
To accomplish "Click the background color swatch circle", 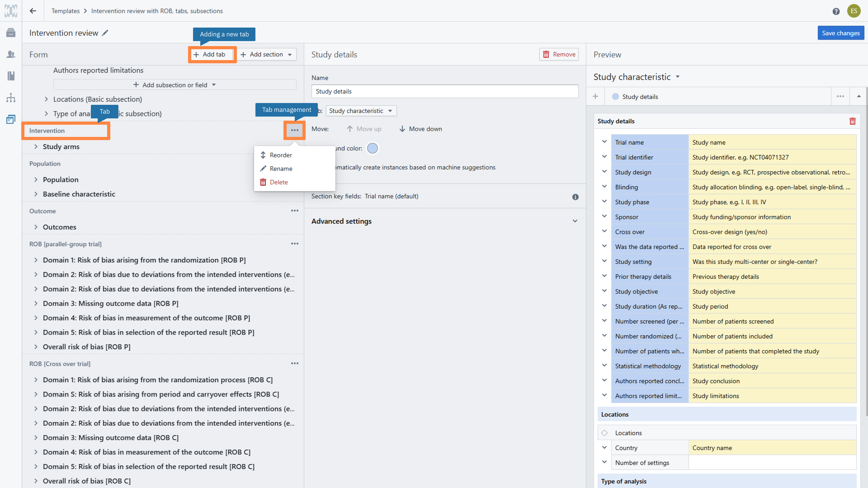I will click(x=372, y=148).
